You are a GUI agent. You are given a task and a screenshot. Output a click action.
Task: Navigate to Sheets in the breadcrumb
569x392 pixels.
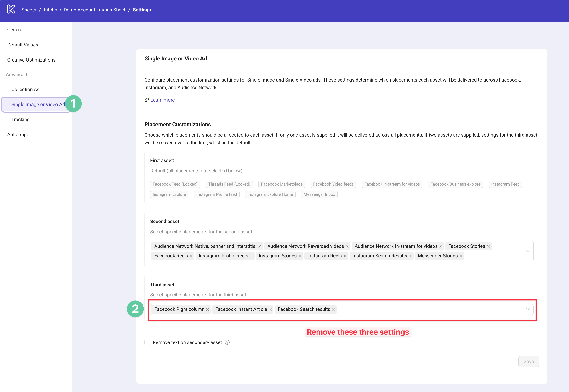[29, 10]
